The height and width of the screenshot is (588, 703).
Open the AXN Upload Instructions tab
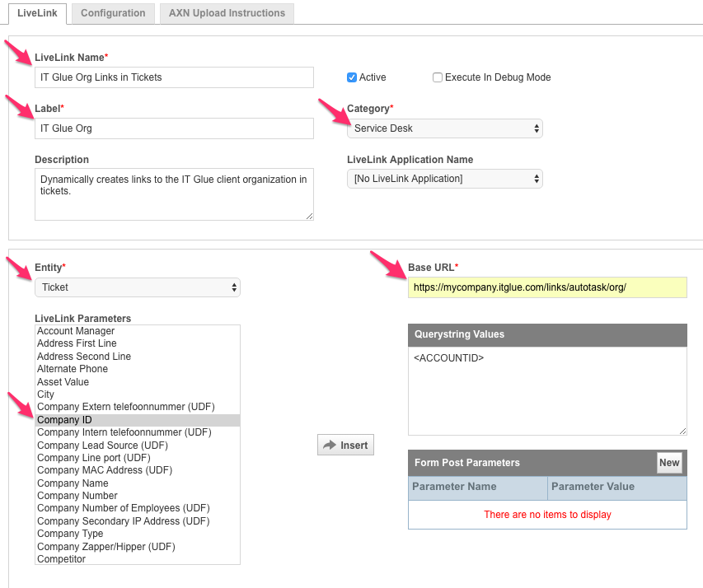[x=227, y=13]
